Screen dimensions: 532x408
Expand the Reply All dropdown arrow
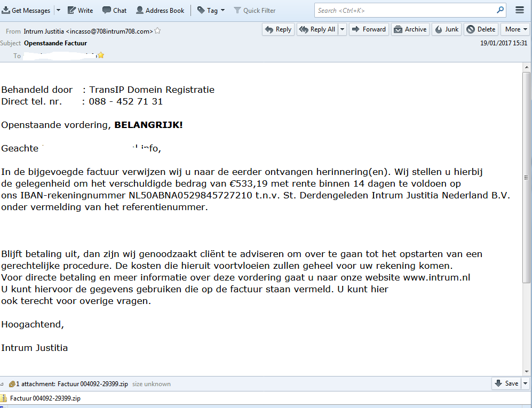[342, 30]
